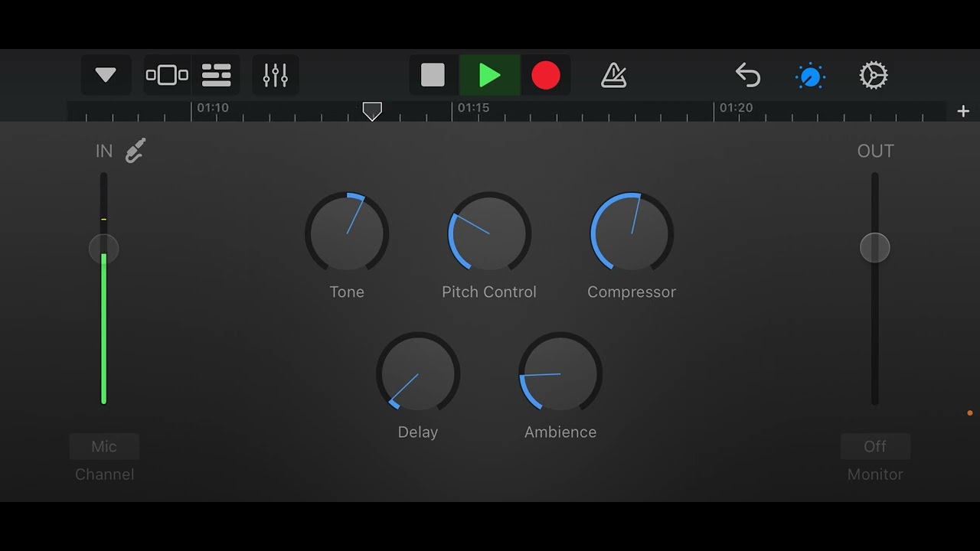980x551 pixels.
Task: Open the My Songs dropdown arrow
Action: (x=106, y=75)
